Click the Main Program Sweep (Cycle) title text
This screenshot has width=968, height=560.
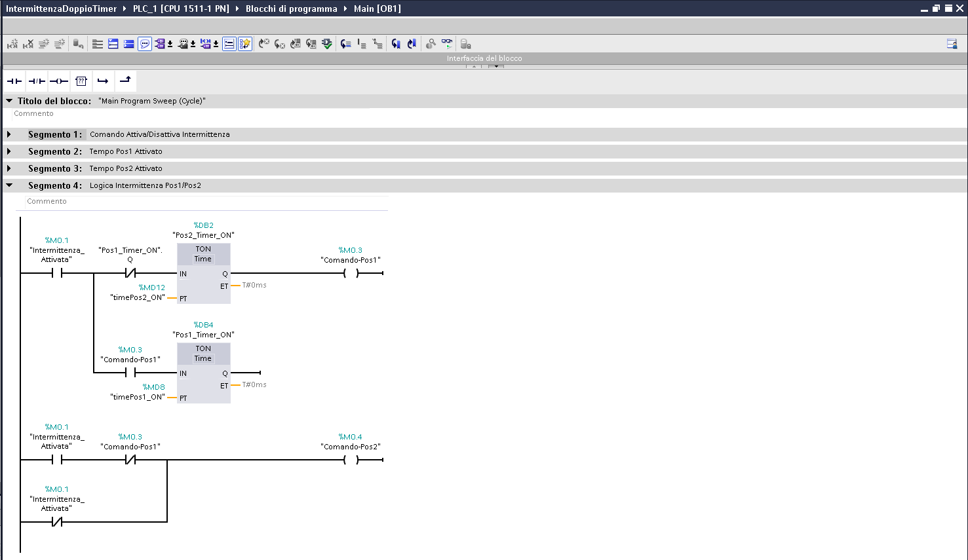click(152, 101)
